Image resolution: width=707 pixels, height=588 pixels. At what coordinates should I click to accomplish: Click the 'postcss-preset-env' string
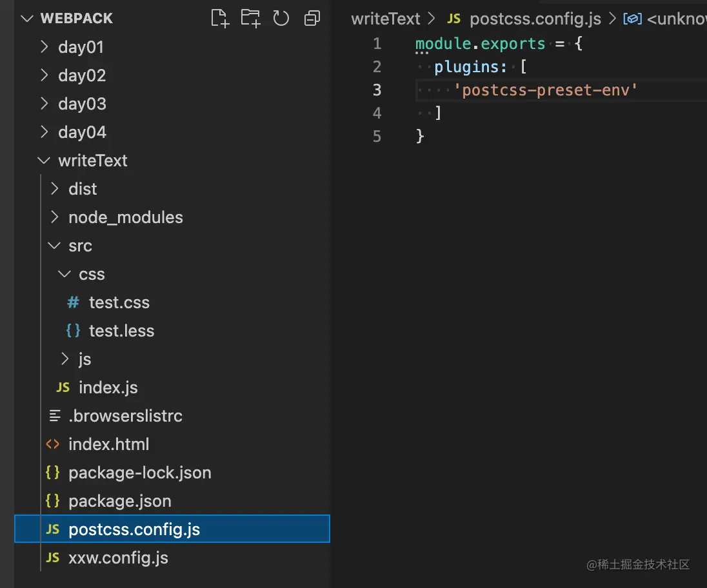tap(546, 90)
